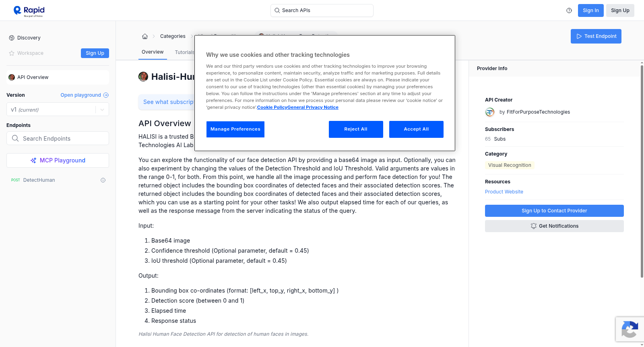The image size is (644, 347).
Task: Click the header Sign Up button
Action: (620, 10)
